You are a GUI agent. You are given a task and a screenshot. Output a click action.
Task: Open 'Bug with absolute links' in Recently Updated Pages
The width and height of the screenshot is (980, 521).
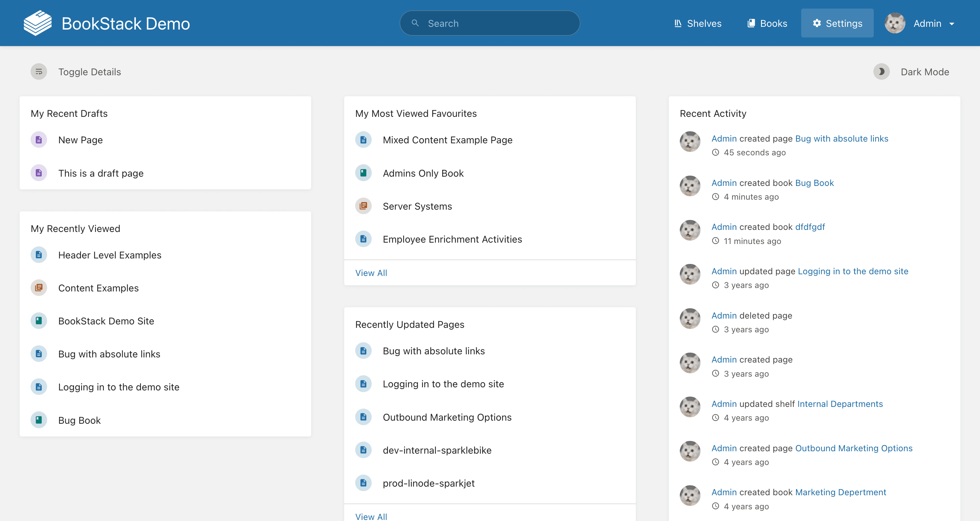434,351
